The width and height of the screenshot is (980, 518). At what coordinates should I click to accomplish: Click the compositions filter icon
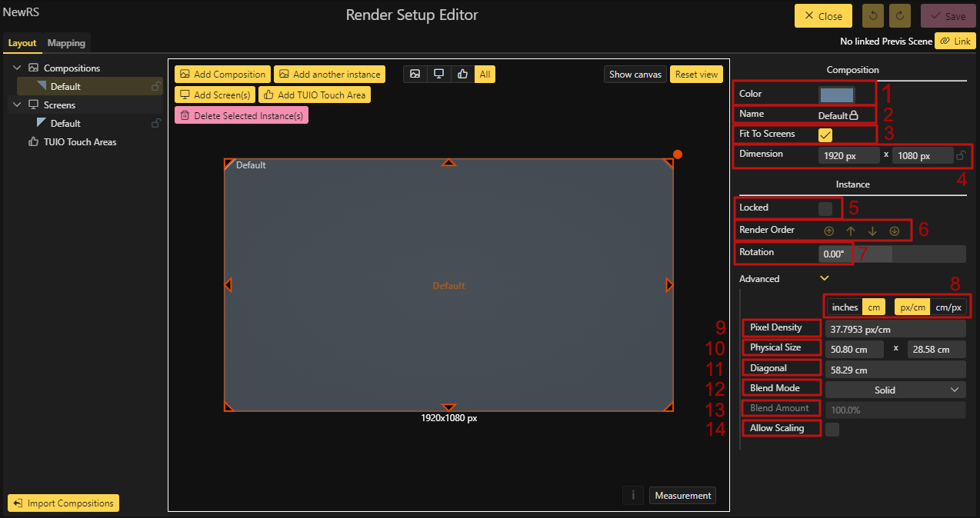[415, 75]
